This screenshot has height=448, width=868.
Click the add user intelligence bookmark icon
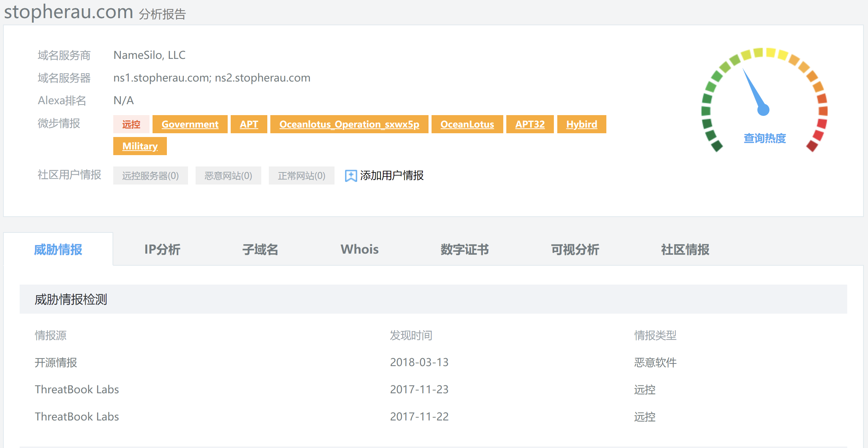tap(351, 176)
